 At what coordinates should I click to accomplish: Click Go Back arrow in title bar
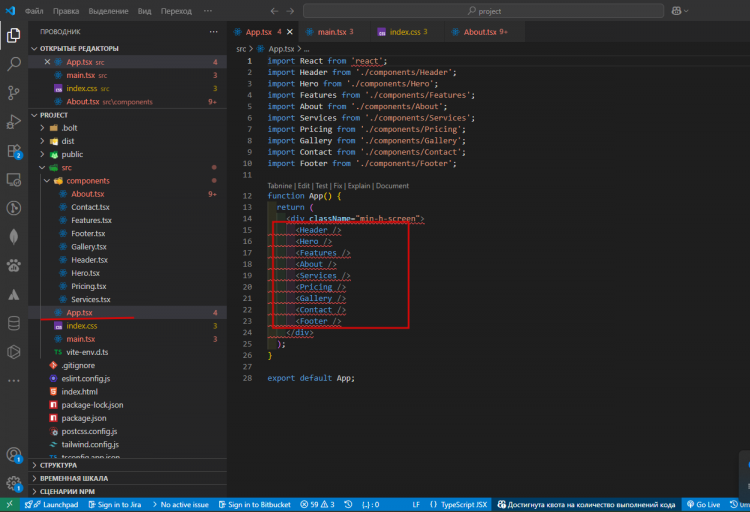click(274, 11)
